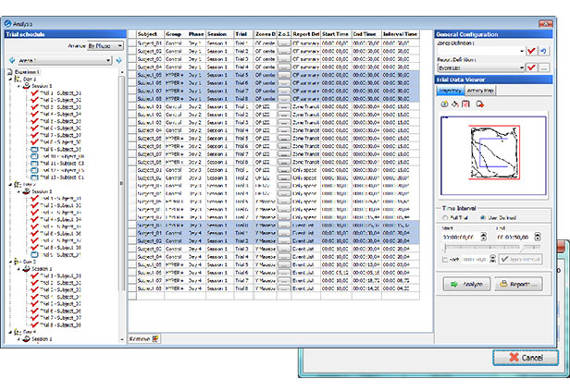Click the blue refresh icon beside Zones Definition
This screenshot has width=570, height=392.
click(544, 50)
